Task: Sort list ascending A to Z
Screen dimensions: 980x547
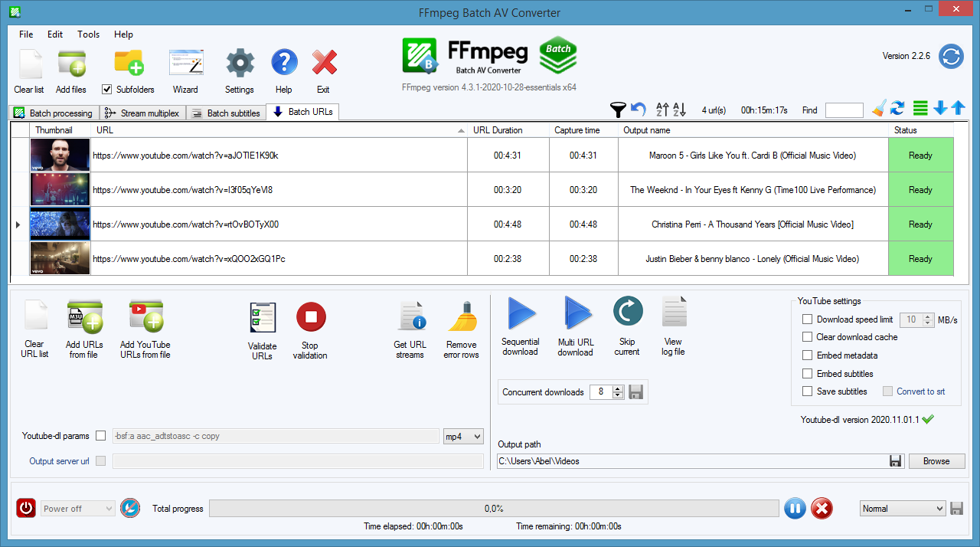Action: pos(663,110)
